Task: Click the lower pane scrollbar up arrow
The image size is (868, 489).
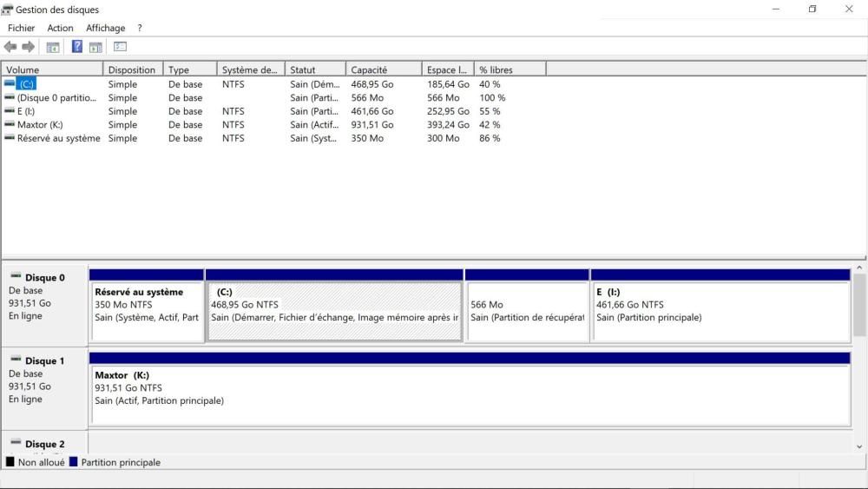Action: pos(859,268)
